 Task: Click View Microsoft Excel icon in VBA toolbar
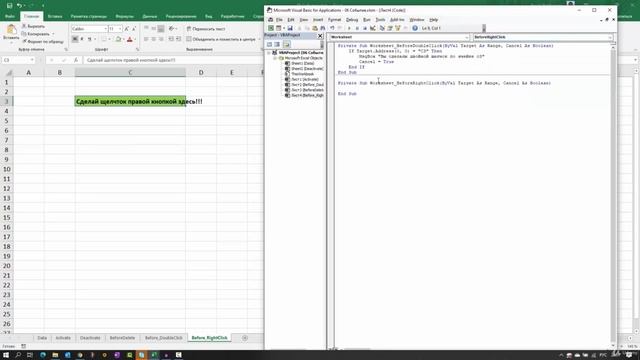point(271,28)
